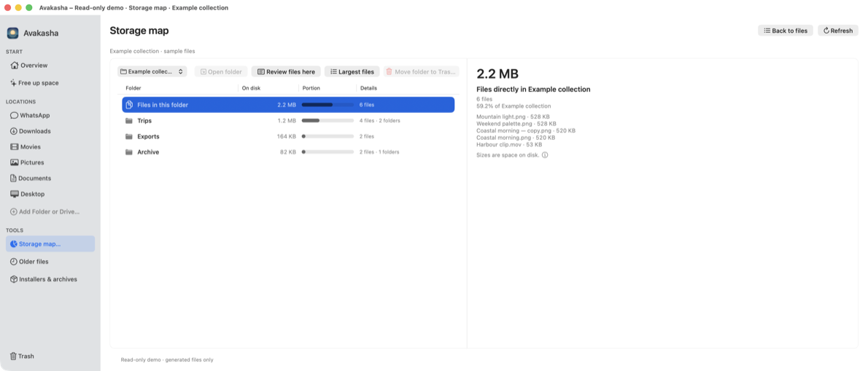Click the 1.2 MB size for Trips
Screen dimensions: 868x371
coord(287,120)
